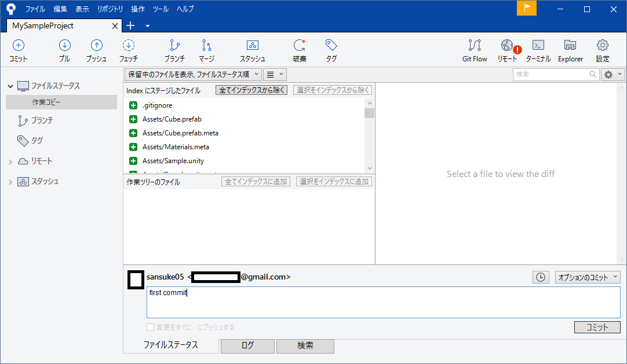Open the Git Flow tool

click(475, 50)
